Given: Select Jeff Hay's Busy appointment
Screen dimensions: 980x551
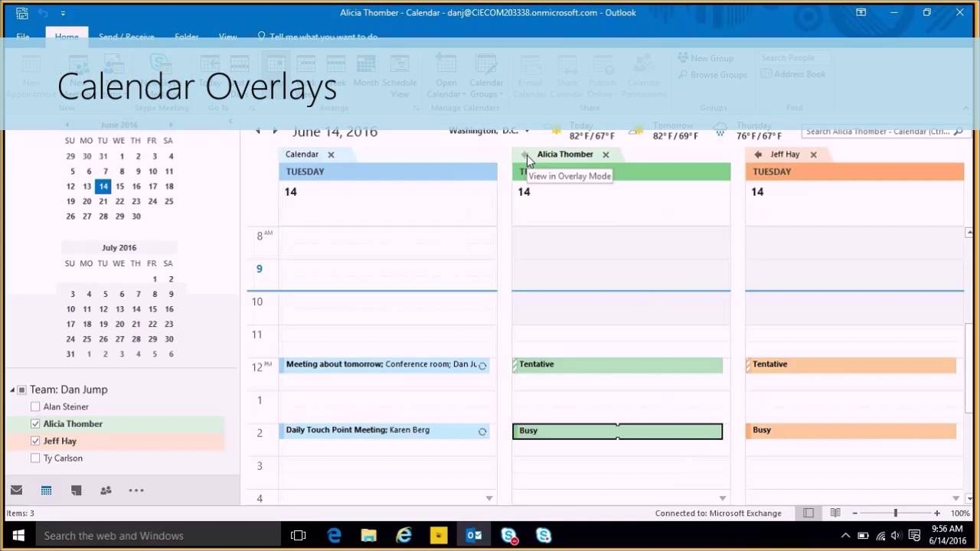Looking at the screenshot, I should click(x=851, y=431).
